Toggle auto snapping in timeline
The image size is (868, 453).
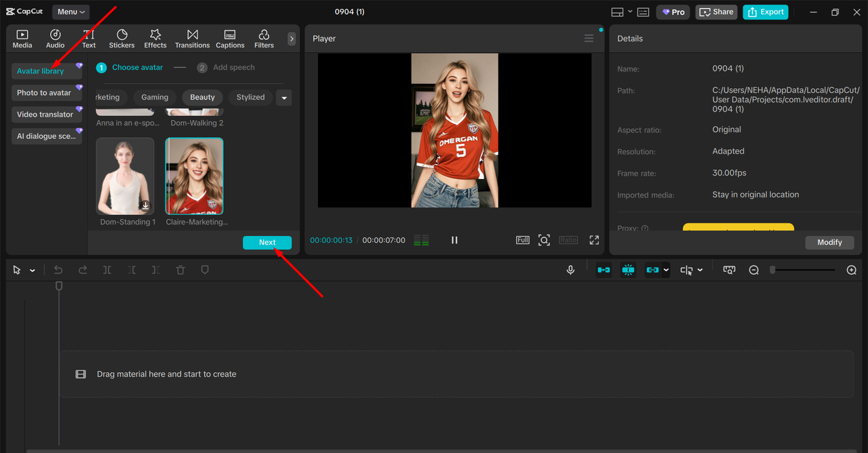pyautogui.click(x=629, y=270)
